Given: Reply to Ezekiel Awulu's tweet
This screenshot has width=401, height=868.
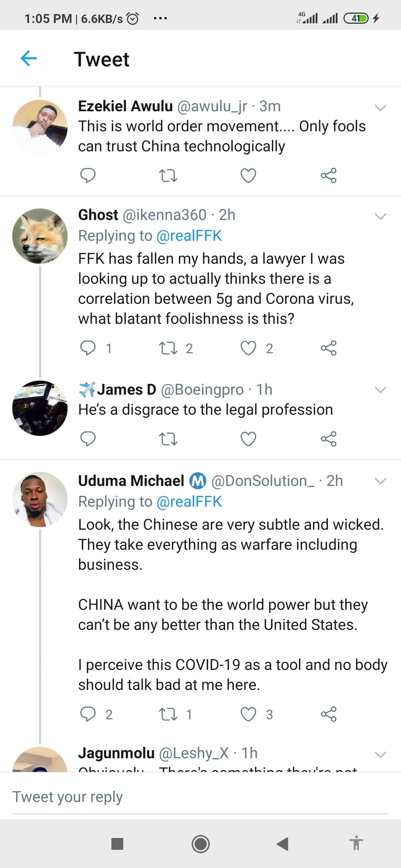Looking at the screenshot, I should click(88, 175).
